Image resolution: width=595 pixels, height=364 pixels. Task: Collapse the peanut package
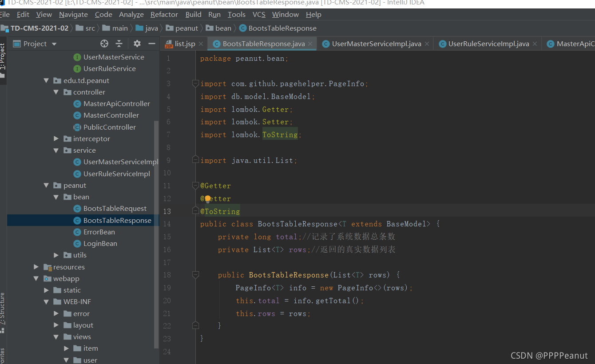[46, 185]
